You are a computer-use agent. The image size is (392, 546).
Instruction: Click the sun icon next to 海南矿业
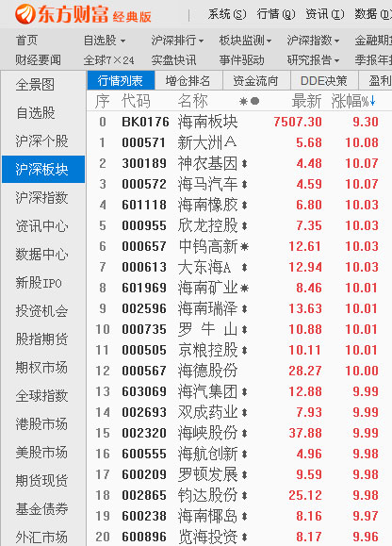click(244, 288)
